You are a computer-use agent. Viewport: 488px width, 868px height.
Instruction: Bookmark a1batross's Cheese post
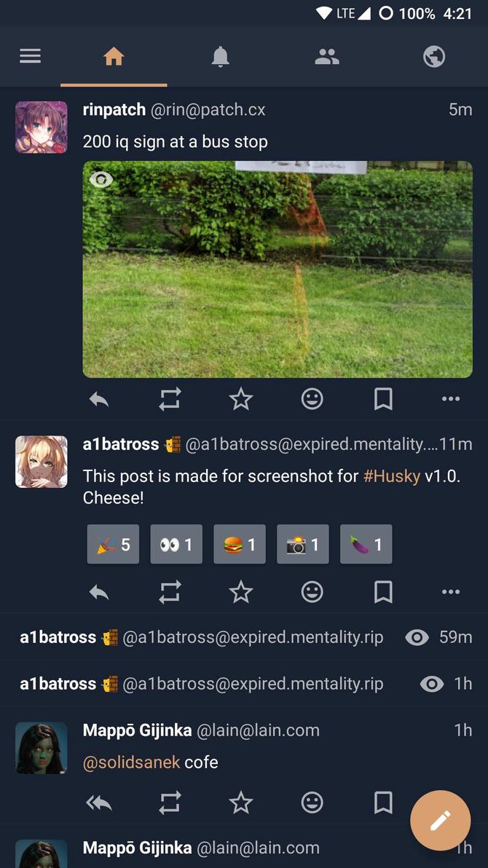383,591
